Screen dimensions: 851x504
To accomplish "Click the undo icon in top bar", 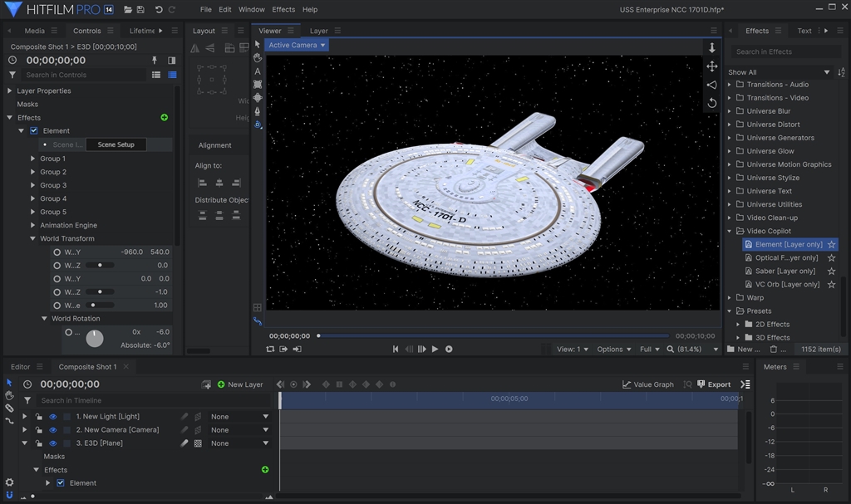I will click(159, 10).
